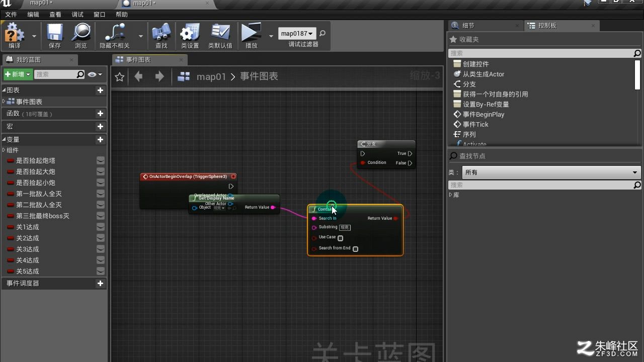Click the Save (保存) toolbar icon
Viewport: 644px width, 362px height.
pos(55,33)
